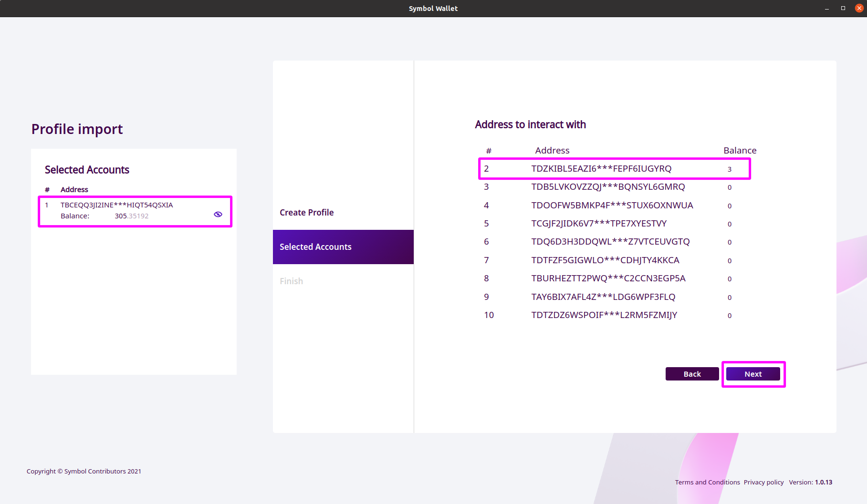Click the balance 3 of row 2
The height and width of the screenshot is (504, 867).
730,169
